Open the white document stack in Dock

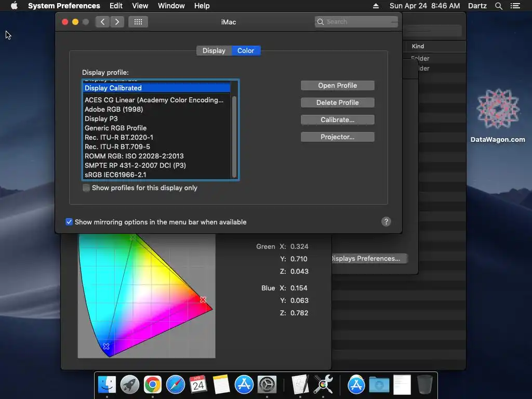[402, 384]
